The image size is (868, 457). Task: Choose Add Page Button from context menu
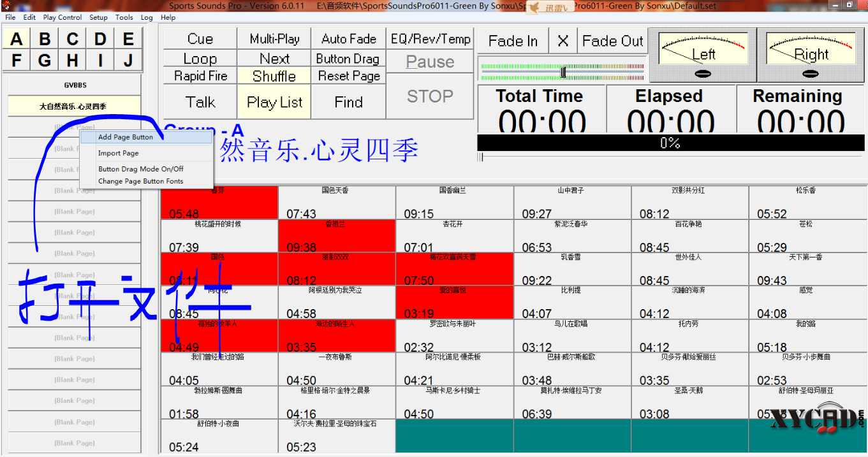pos(146,137)
